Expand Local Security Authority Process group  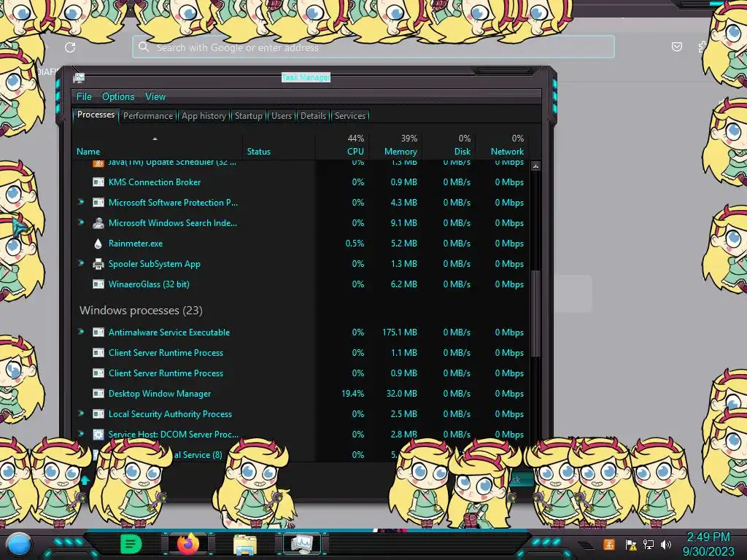(81, 413)
